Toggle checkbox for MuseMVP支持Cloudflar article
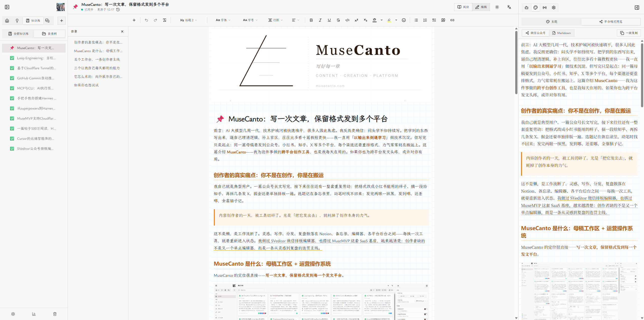 (x=12, y=118)
